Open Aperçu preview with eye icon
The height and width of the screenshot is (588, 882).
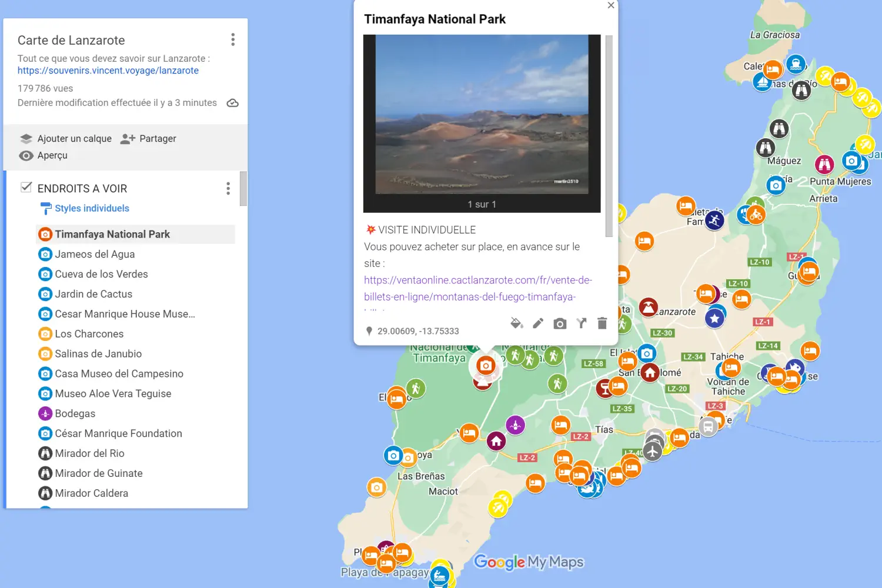26,156
